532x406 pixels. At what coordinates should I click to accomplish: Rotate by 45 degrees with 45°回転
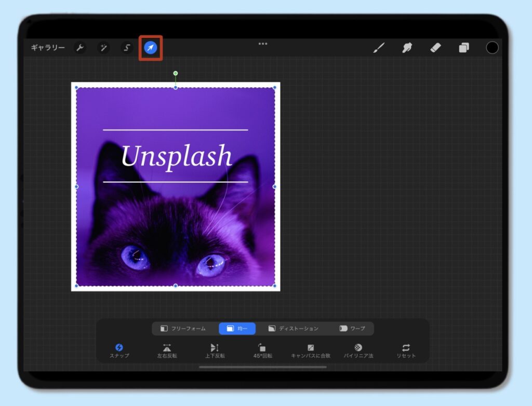click(x=262, y=351)
